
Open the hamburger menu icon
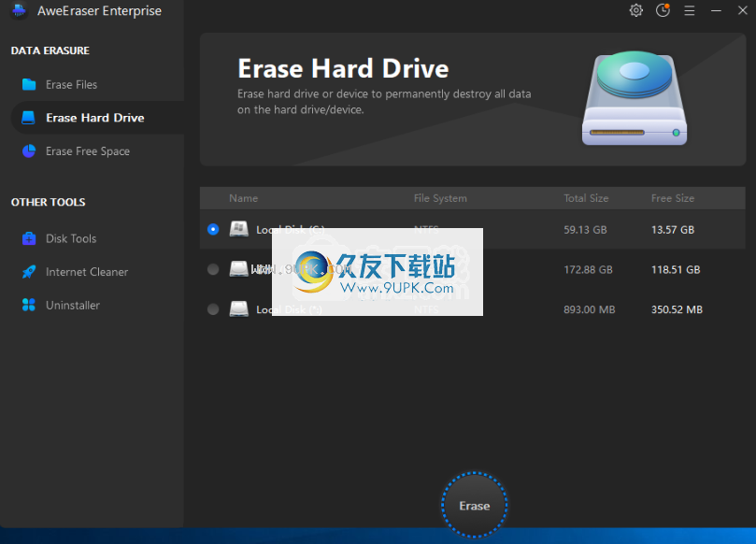coord(690,10)
